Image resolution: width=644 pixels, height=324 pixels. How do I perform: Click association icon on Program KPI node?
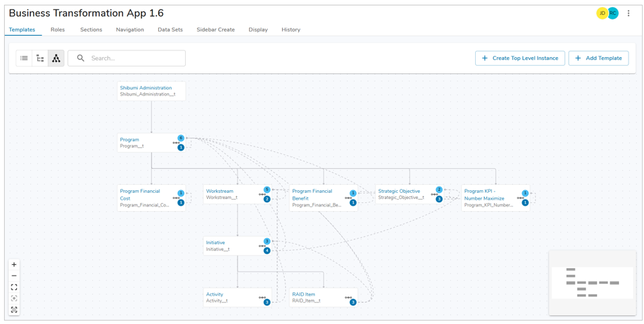coord(520,198)
